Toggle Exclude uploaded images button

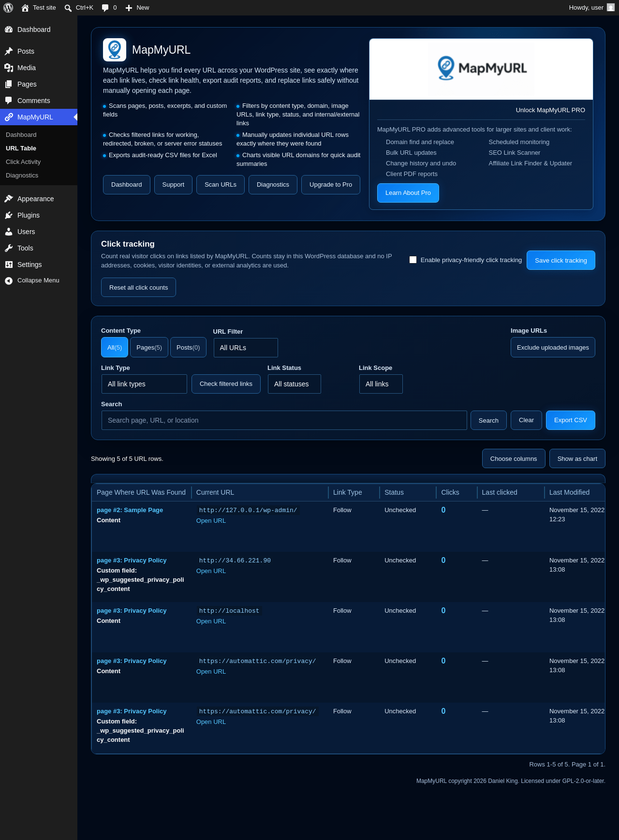pyautogui.click(x=553, y=347)
